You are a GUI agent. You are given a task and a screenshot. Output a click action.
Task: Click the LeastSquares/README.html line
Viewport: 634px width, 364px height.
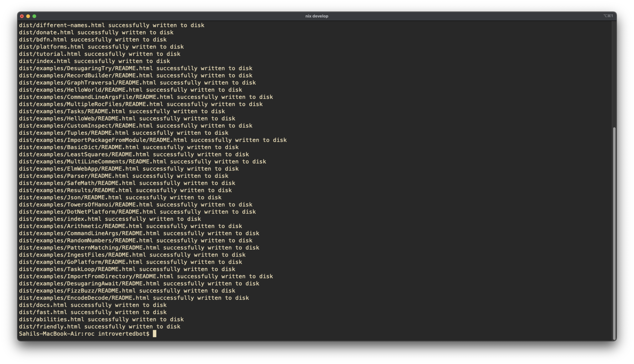coord(134,154)
